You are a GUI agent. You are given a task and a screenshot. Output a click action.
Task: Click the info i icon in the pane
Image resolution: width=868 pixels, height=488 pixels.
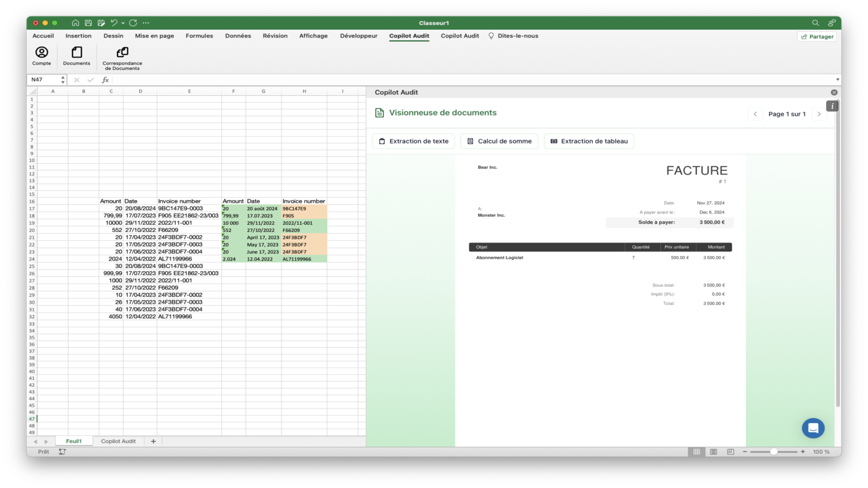[x=832, y=106]
